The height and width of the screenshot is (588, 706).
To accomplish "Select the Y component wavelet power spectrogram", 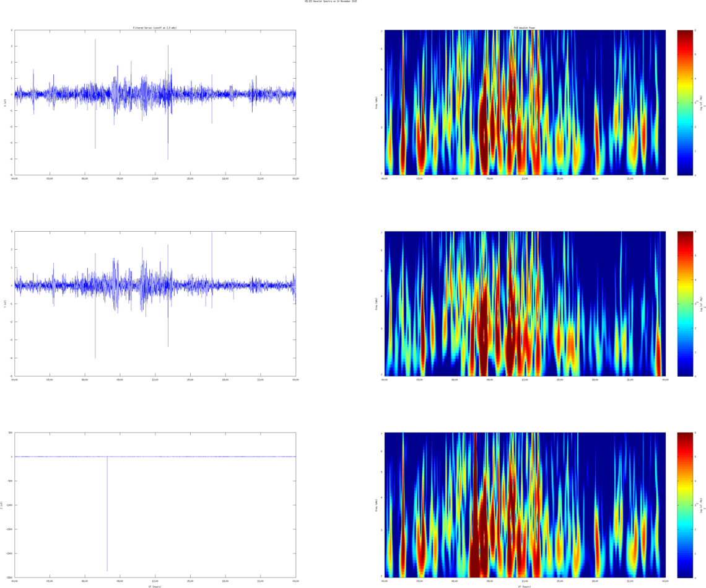I will 525,304.
